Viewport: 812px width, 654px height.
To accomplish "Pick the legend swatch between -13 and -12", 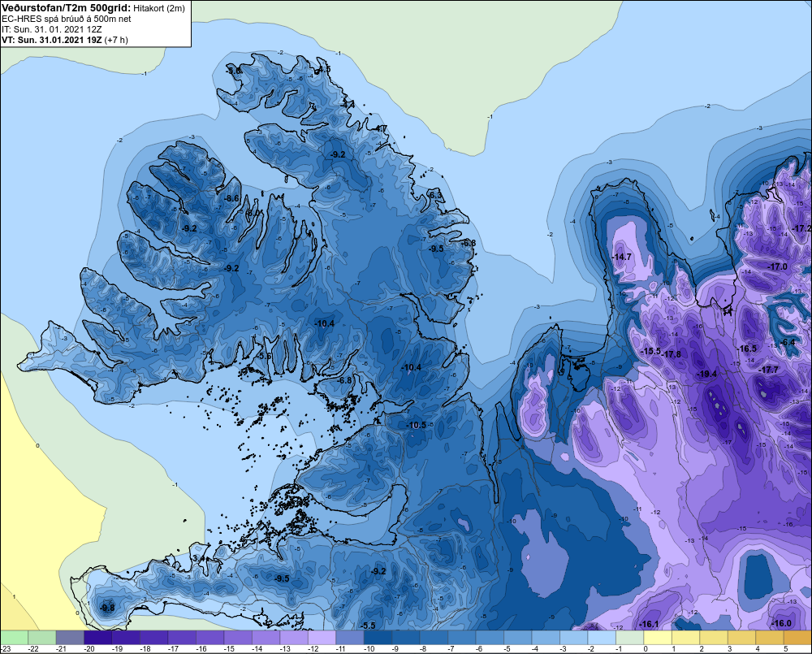I will (x=294, y=637).
